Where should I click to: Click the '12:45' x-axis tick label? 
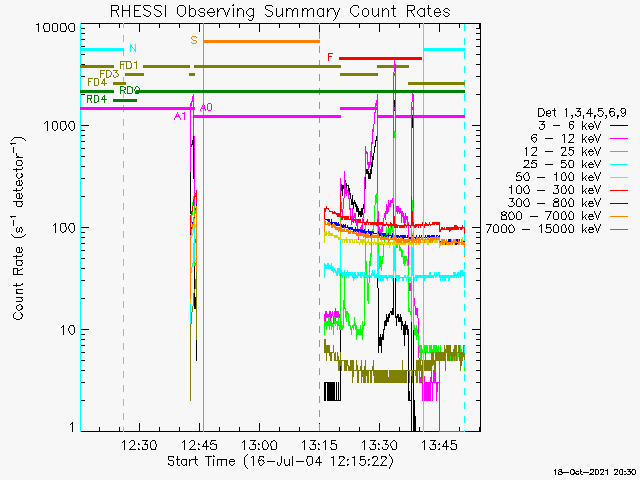coord(199,445)
